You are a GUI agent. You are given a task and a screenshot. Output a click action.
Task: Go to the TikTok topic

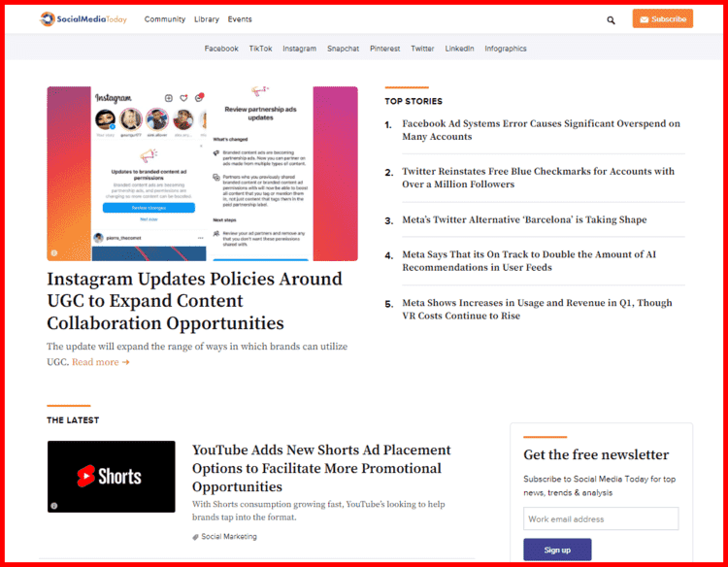(260, 49)
